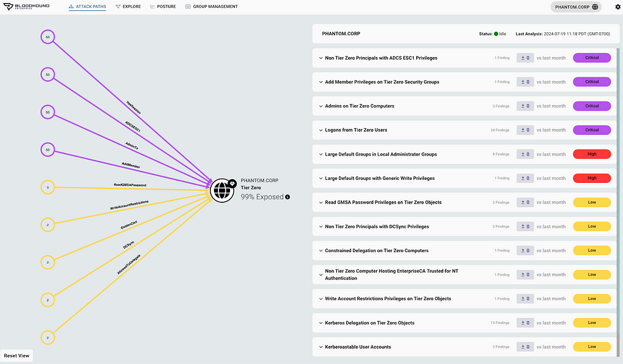Click the globe icon in PHANTOM.CORP selector
This screenshot has width=623, height=364.
tap(595, 7)
